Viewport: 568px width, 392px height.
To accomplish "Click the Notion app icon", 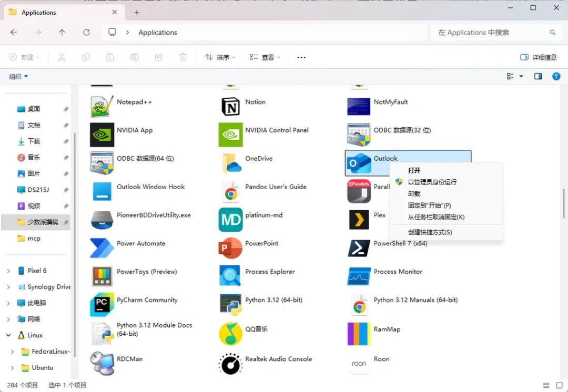I will [x=230, y=106].
